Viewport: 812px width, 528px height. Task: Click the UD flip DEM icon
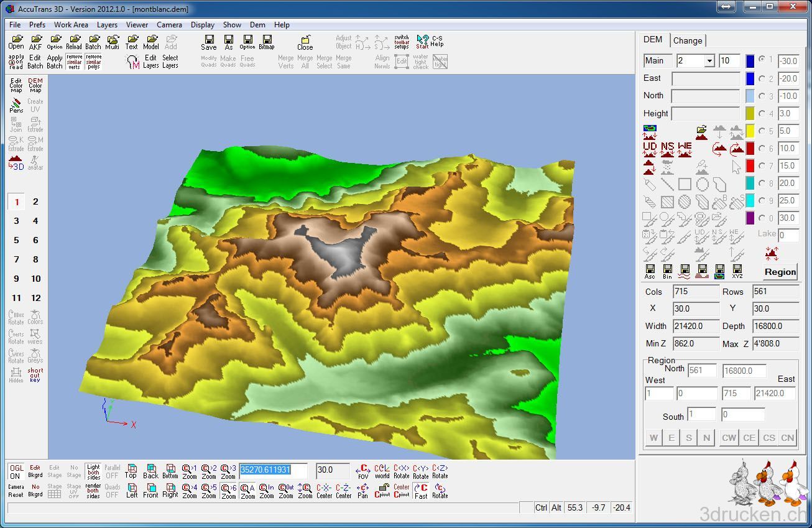pos(650,149)
